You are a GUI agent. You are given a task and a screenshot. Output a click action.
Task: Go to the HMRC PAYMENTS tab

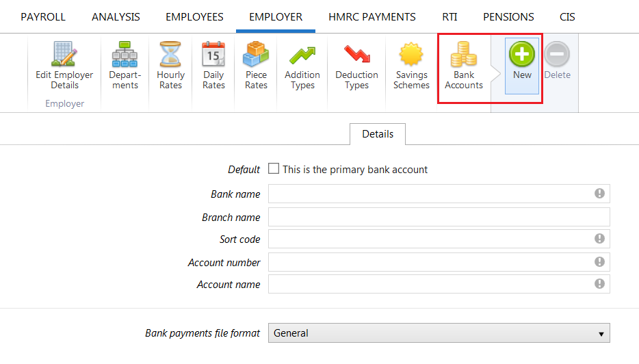point(372,16)
